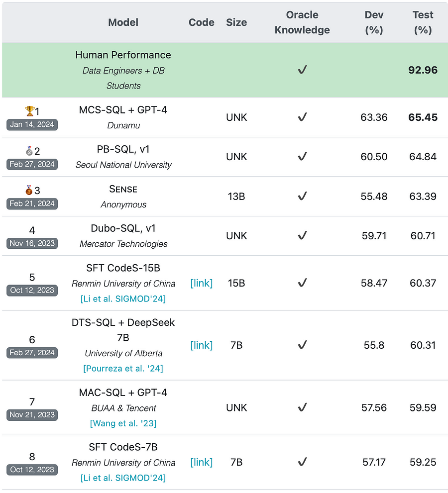The width and height of the screenshot is (448, 493).
Task: Click the Dev (%) column header
Action: (x=374, y=22)
